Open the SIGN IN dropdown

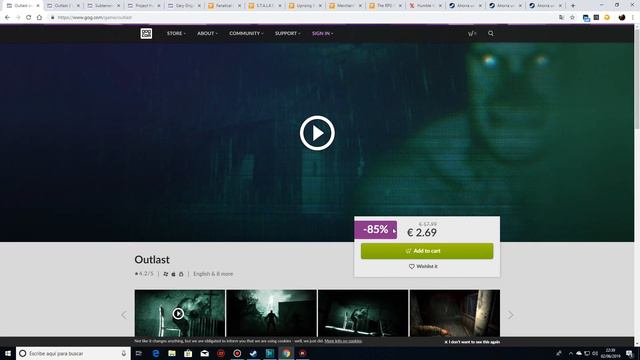coord(322,33)
